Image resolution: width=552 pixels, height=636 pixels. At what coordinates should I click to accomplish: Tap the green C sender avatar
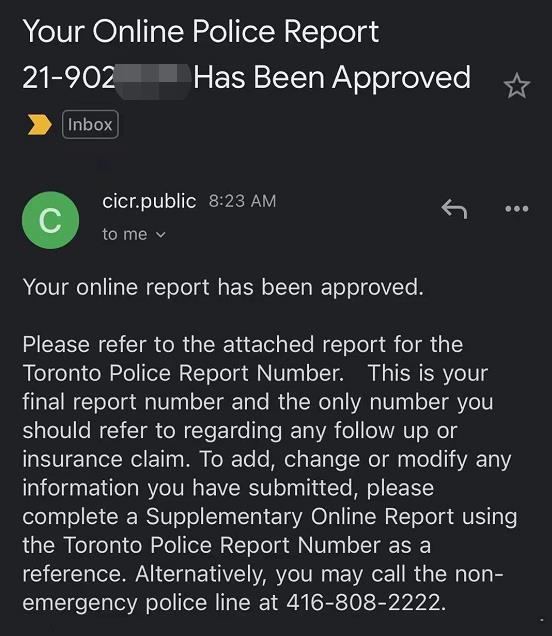click(50, 220)
